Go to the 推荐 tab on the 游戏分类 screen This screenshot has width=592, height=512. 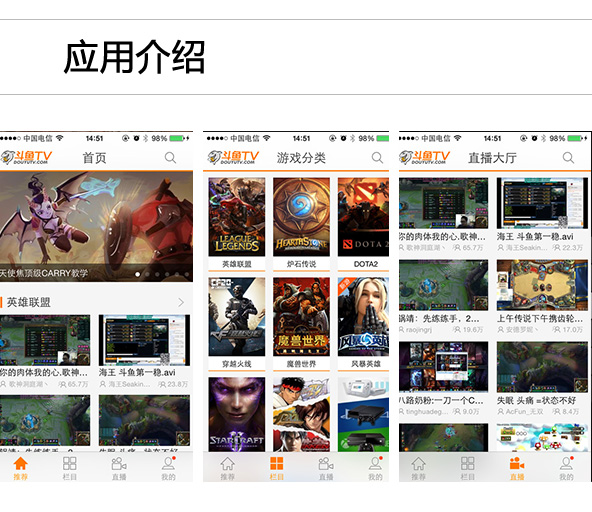click(x=227, y=468)
